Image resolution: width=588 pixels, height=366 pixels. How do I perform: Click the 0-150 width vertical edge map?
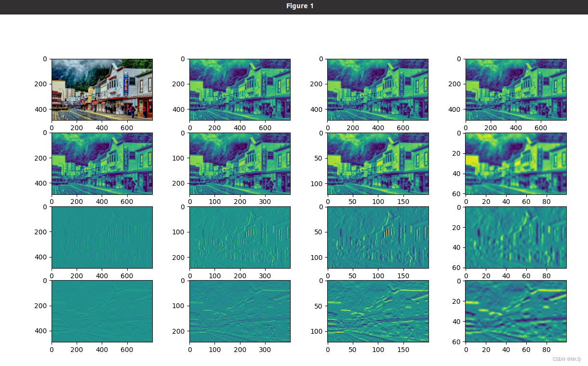click(x=378, y=237)
